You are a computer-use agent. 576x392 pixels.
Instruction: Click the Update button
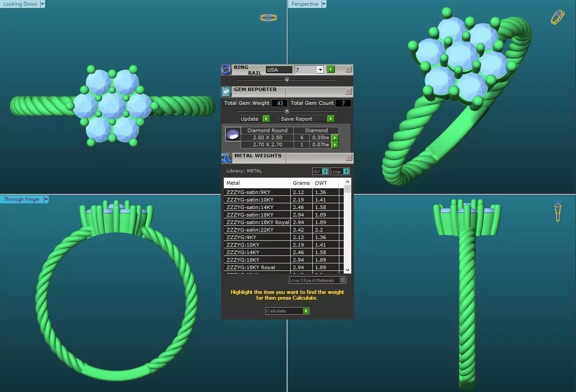pyautogui.click(x=255, y=119)
